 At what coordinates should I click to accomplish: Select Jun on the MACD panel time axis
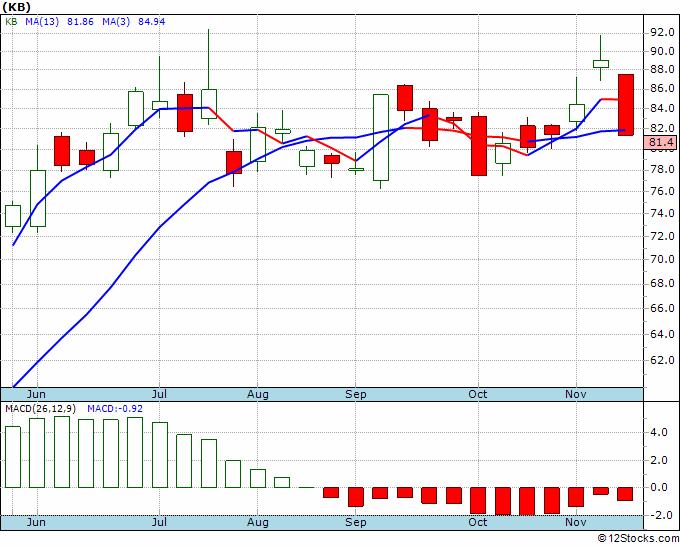[36, 522]
